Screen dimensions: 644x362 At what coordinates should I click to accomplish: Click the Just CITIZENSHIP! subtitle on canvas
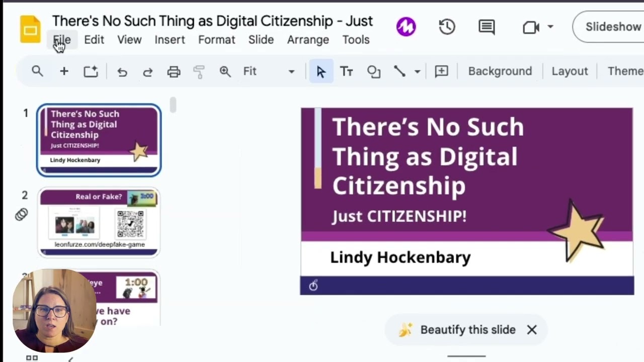click(x=399, y=216)
